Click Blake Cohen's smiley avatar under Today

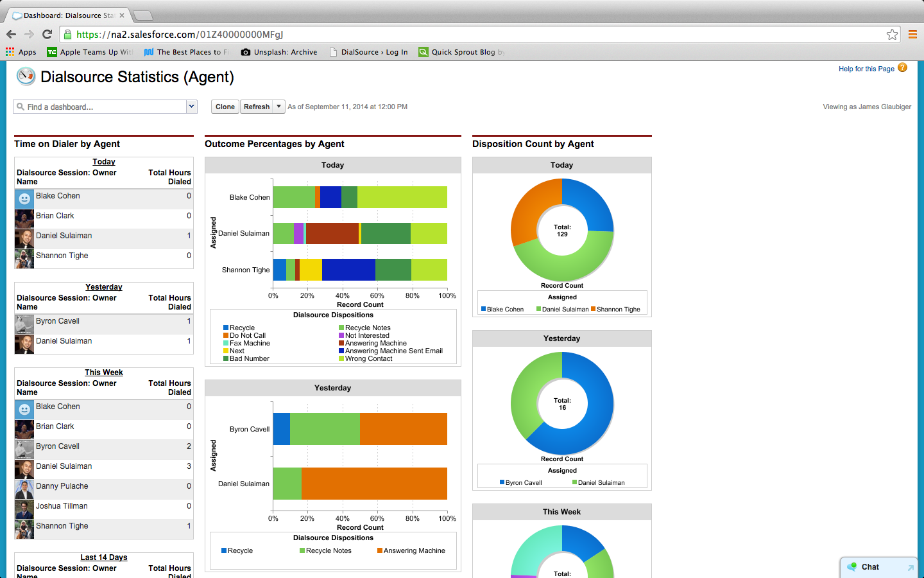pos(24,198)
